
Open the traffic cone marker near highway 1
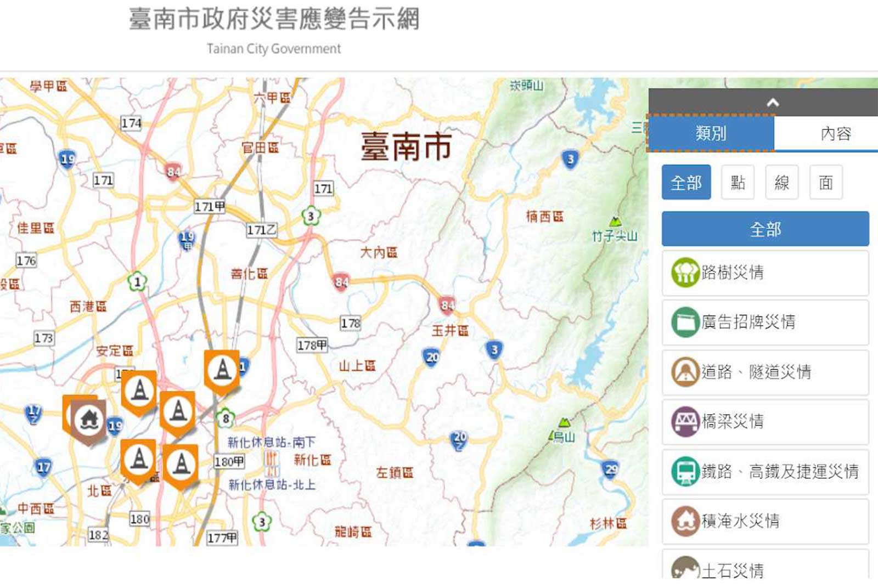(222, 371)
